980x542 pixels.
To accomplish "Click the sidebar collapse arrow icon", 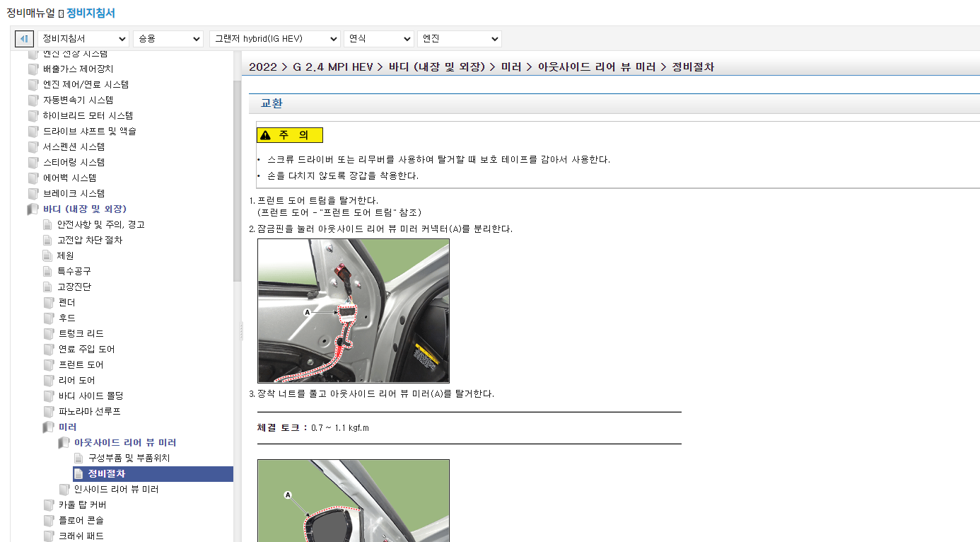I will (x=23, y=38).
